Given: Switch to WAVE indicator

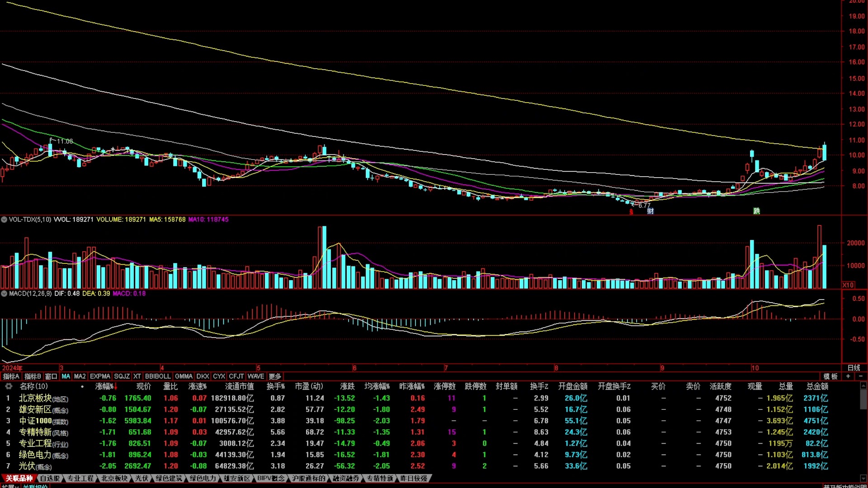Looking at the screenshot, I should [256, 376].
